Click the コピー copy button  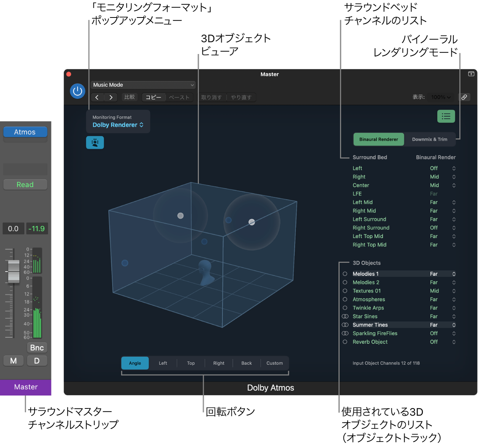[x=154, y=97]
